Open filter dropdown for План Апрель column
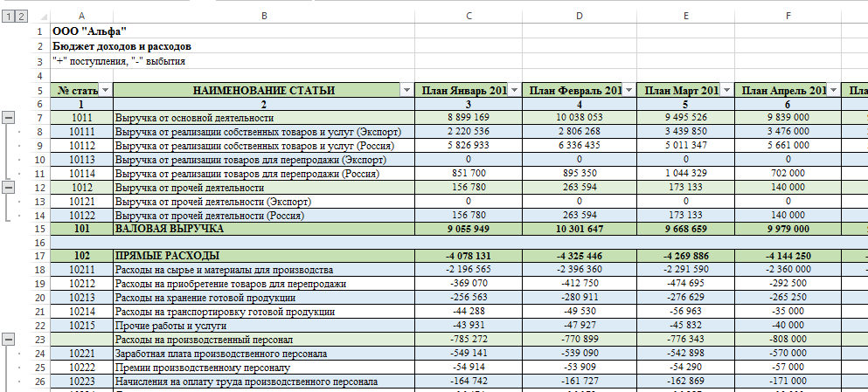 [x=834, y=90]
